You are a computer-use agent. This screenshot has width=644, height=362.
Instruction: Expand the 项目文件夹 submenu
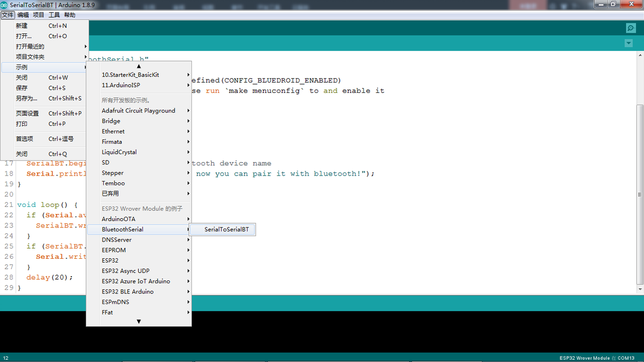(44, 57)
